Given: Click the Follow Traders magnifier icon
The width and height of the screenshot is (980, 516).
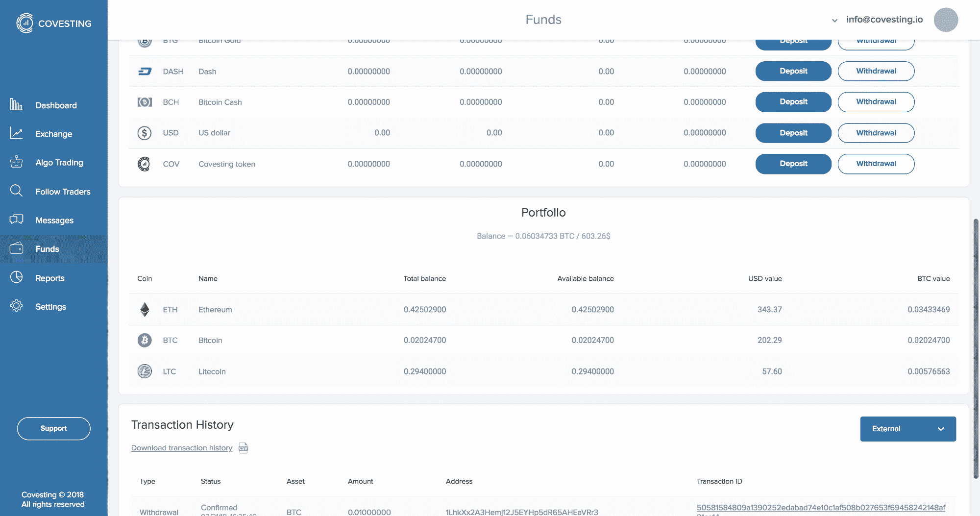Looking at the screenshot, I should (16, 191).
